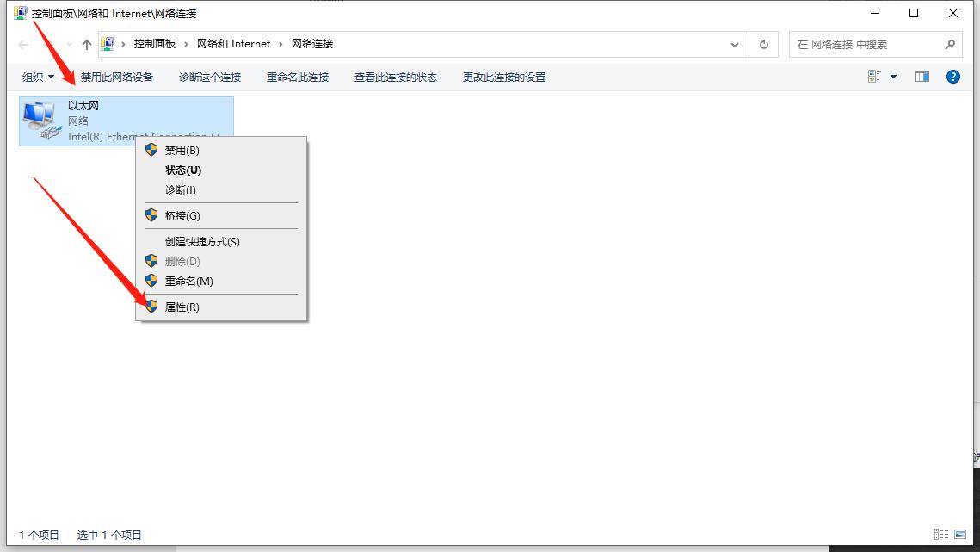Expand the address bar history dropdown

(735, 44)
